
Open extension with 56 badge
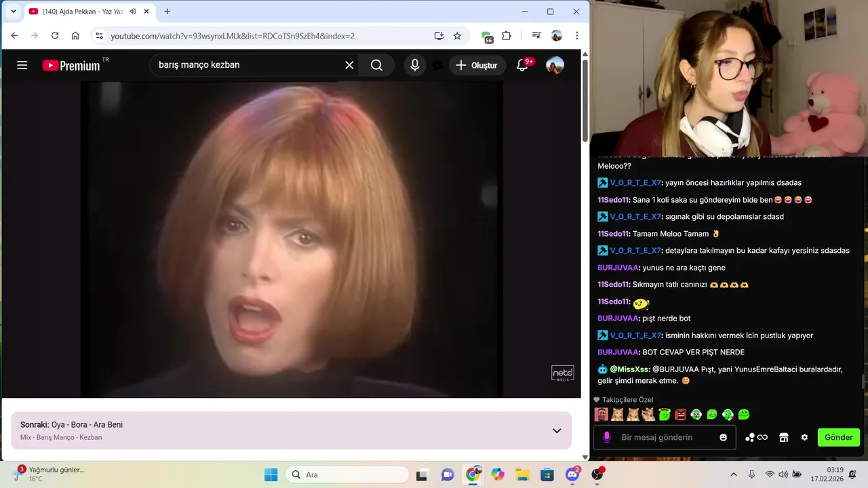(x=486, y=37)
